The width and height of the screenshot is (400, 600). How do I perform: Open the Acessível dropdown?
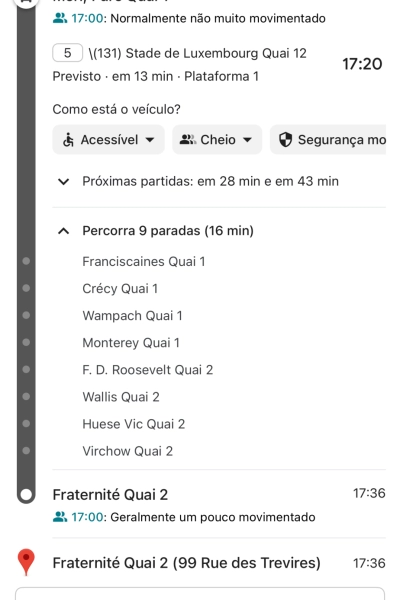coord(108,140)
